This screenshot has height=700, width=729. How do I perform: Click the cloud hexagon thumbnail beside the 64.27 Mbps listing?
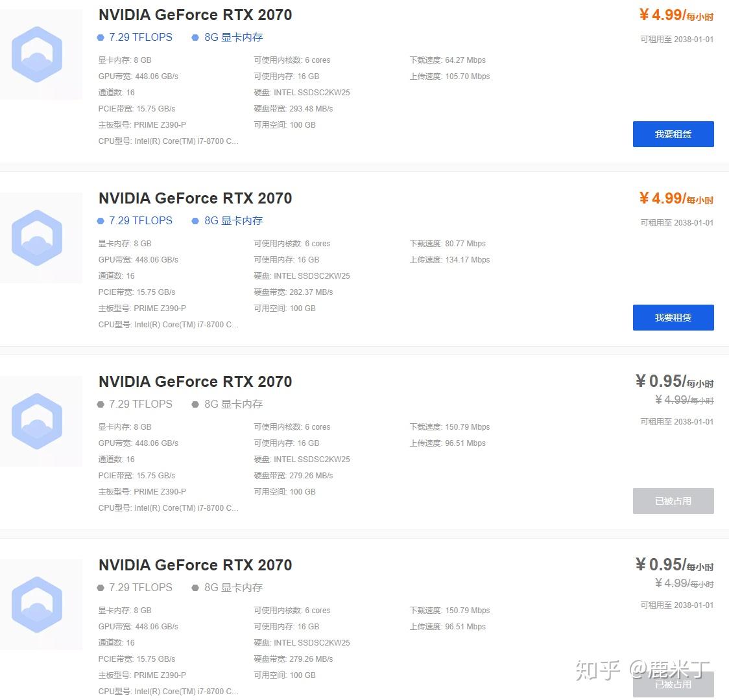pyautogui.click(x=37, y=54)
